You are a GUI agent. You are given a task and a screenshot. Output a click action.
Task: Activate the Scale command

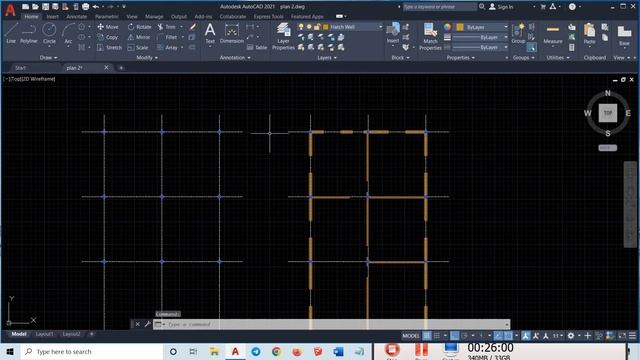[138, 47]
